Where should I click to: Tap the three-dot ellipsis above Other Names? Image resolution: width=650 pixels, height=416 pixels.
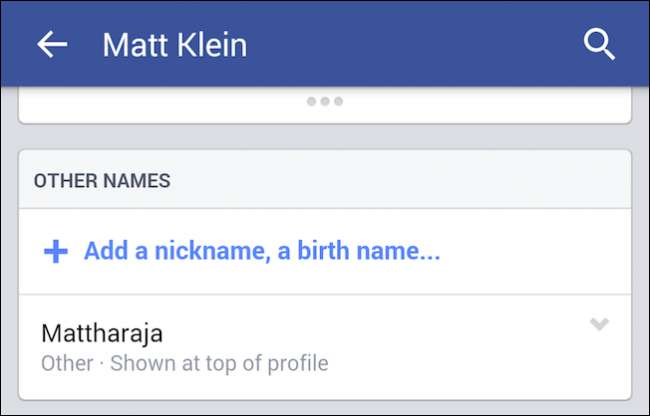point(325,102)
